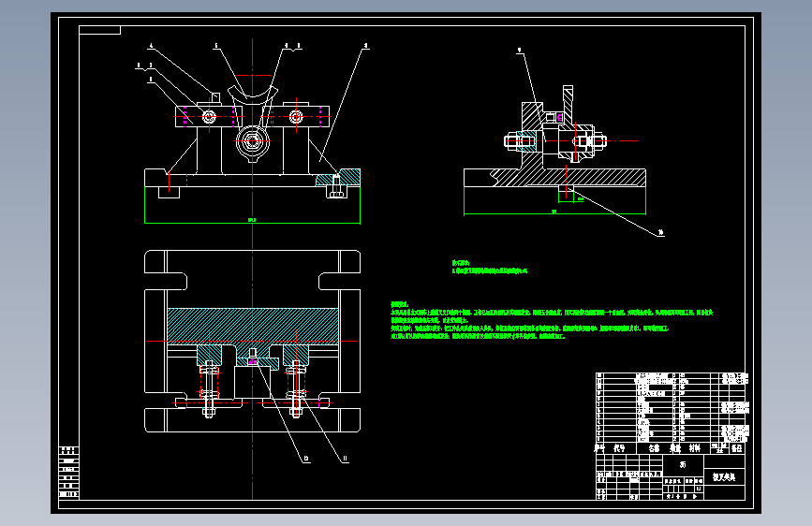The height and width of the screenshot is (526, 812).
Task: Select the revision table on the left margin
Action: pyautogui.click(x=69, y=472)
